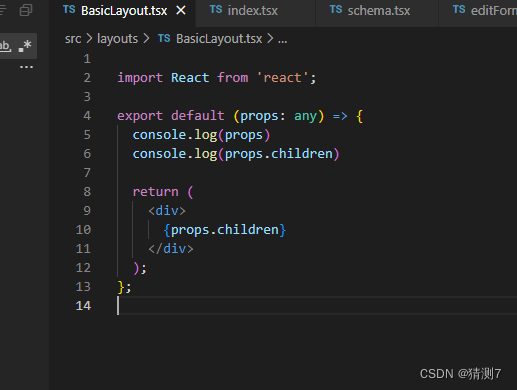Toggle the match whole word option
Image resolution: width=517 pixels, height=390 pixels.
point(5,46)
